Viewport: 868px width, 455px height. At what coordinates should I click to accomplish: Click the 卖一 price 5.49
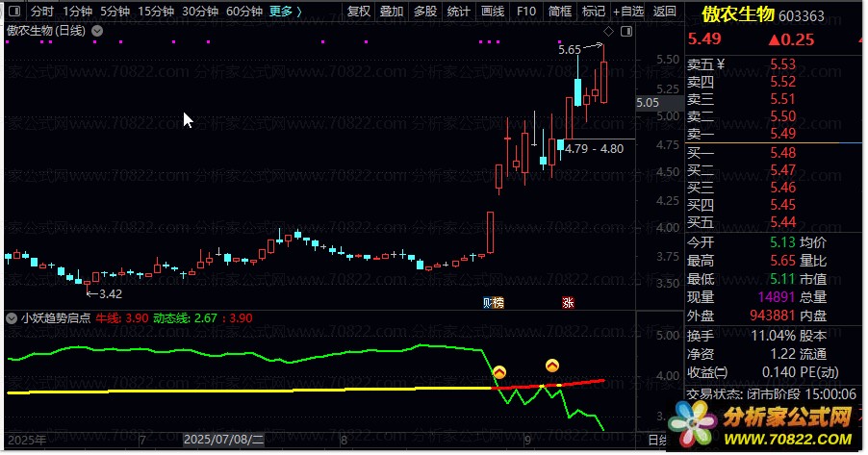click(x=782, y=134)
